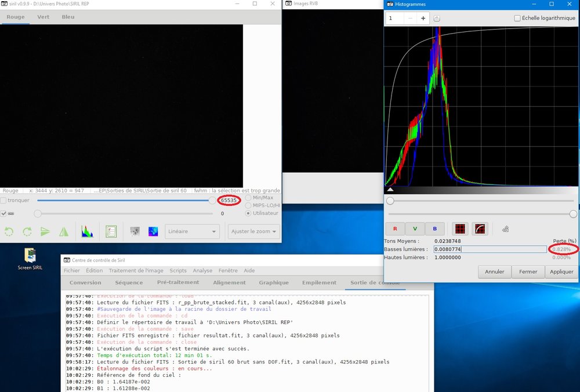Click the Annuler button
The width and height of the screenshot is (580, 392).
495,272
